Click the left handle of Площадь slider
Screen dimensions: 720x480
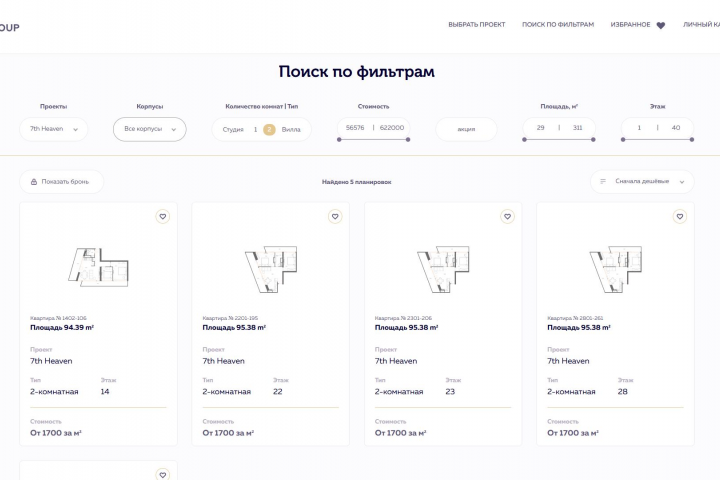524,140
